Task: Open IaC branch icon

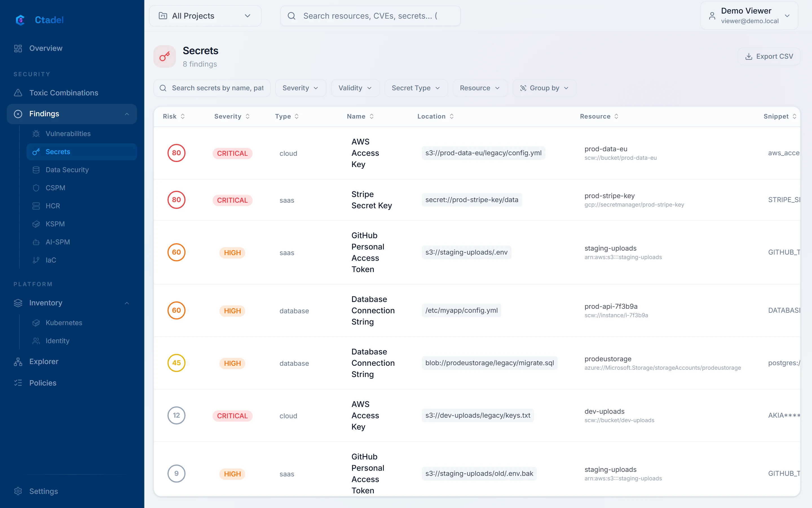Action: pos(36,260)
